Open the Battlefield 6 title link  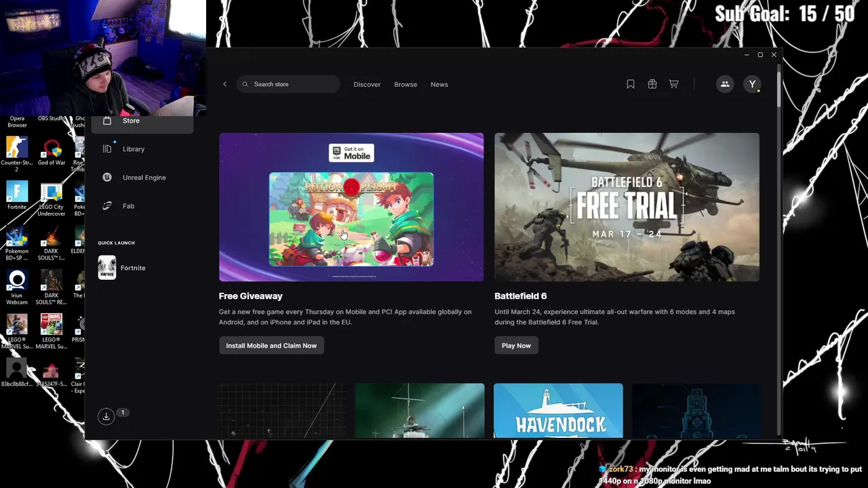(520, 296)
